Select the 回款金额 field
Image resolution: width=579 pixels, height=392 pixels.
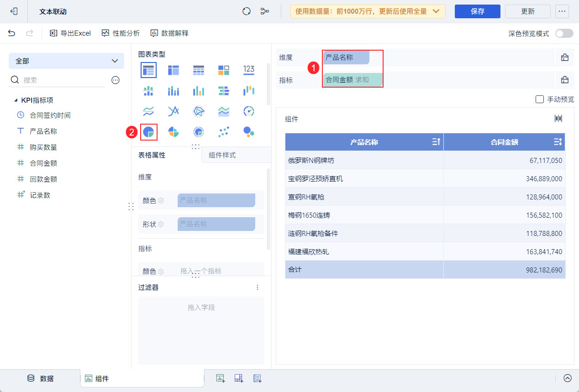tap(43, 179)
